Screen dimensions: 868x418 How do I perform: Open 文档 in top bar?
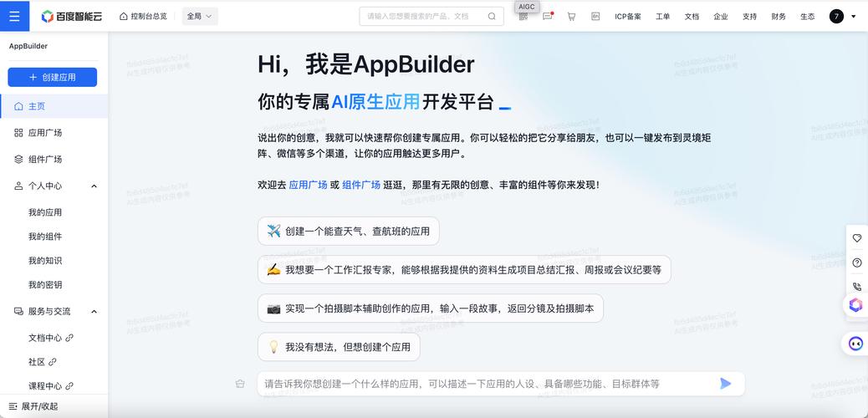pyautogui.click(x=692, y=17)
